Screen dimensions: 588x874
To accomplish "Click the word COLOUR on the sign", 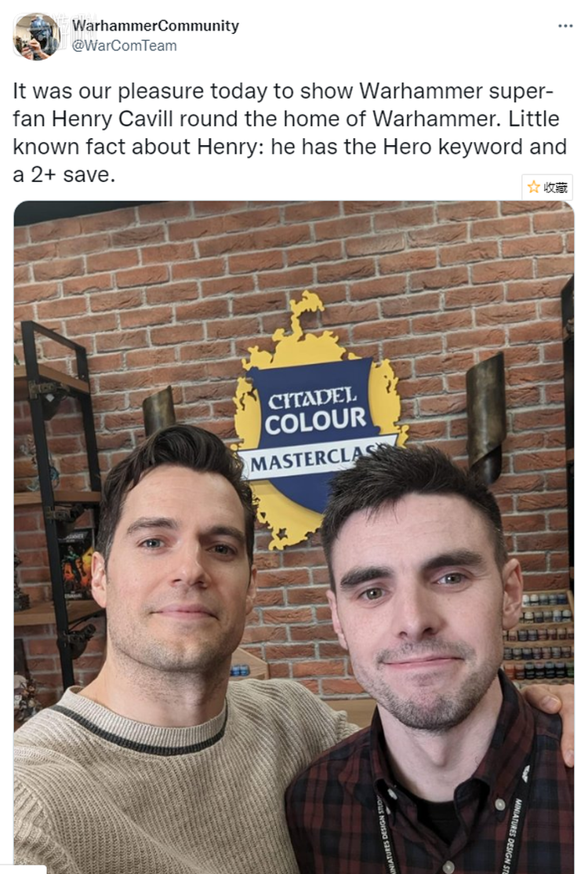I will [315, 421].
